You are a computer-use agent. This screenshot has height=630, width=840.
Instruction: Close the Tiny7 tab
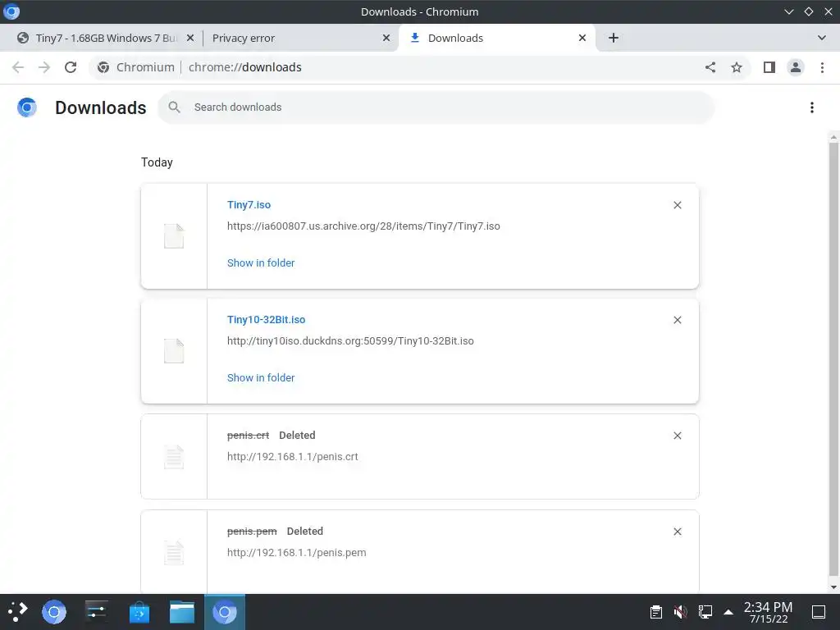[190, 38]
